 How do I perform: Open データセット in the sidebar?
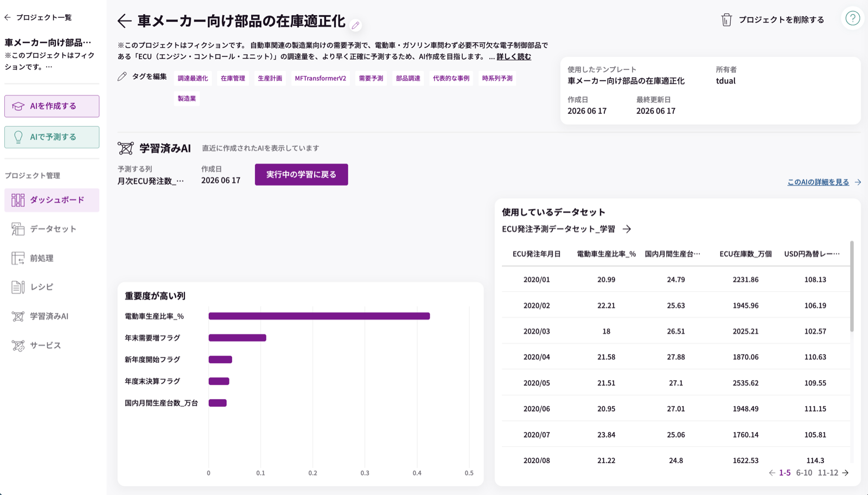pos(52,229)
